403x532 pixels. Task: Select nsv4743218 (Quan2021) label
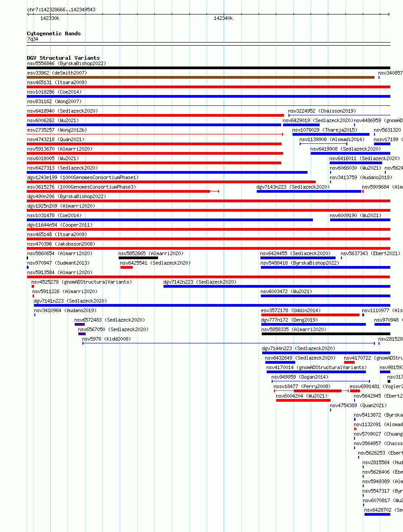click(56, 139)
